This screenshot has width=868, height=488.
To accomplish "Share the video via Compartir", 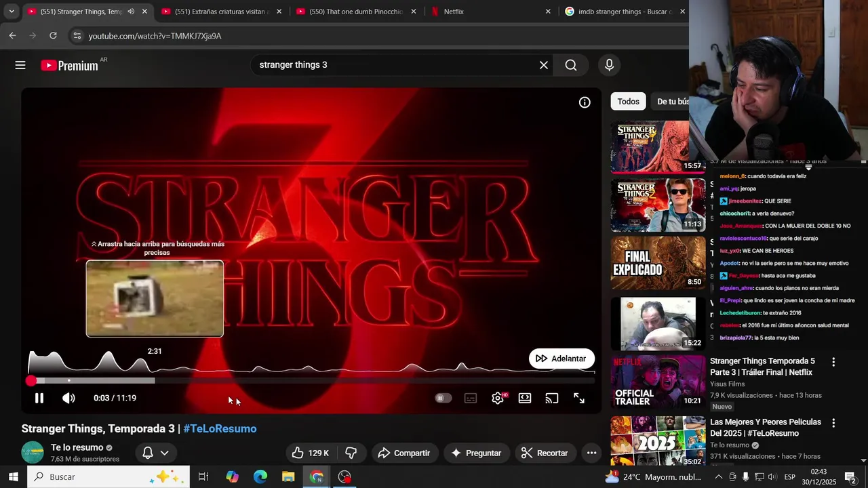I will 404,453.
